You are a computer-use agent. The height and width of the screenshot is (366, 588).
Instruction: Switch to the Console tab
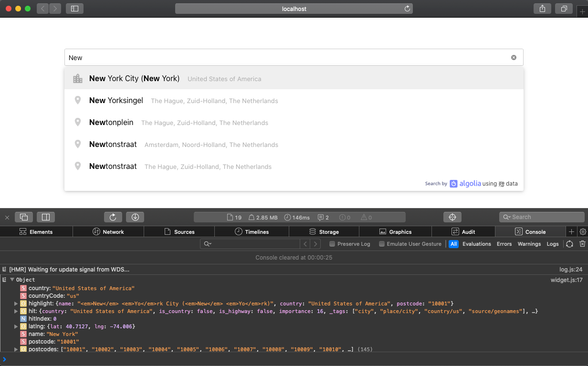(531, 231)
